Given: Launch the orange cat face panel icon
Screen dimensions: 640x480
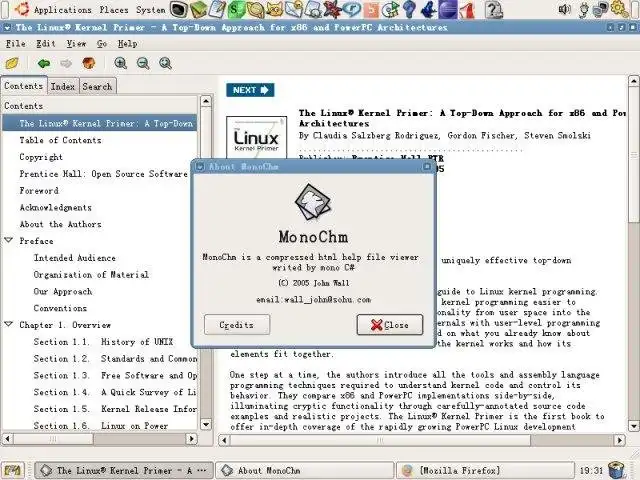Looking at the screenshot, I should [x=275, y=9].
